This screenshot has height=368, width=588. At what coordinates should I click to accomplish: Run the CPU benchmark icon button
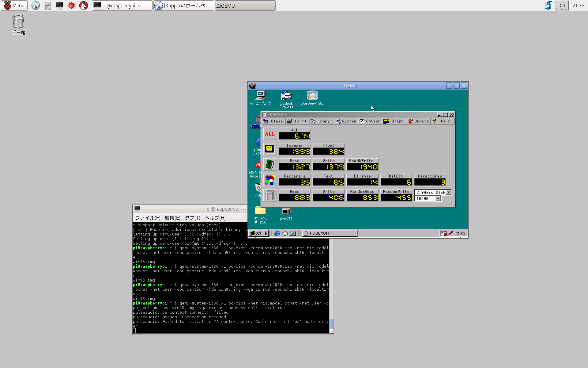coord(270,149)
